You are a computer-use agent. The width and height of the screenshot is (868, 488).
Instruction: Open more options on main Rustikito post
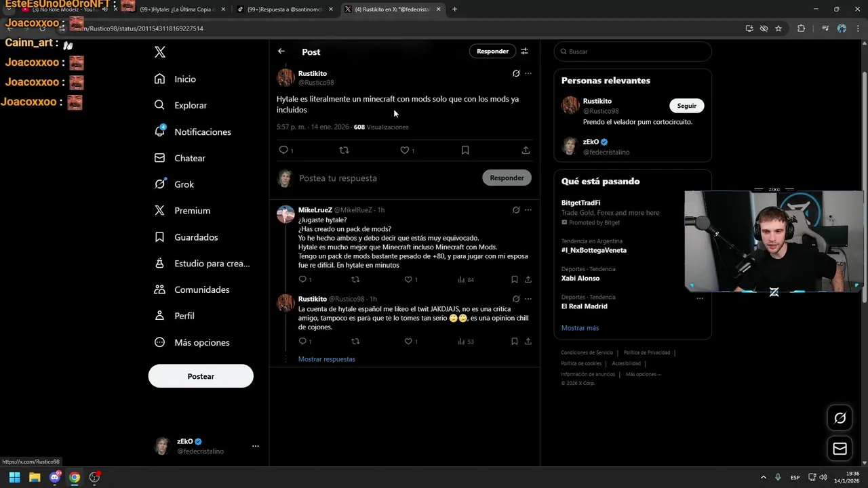[x=528, y=73]
